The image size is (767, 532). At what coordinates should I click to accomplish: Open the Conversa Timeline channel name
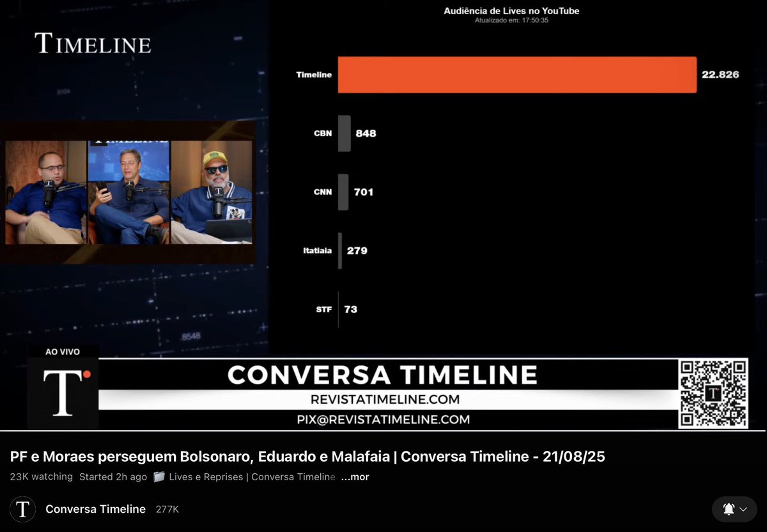(96, 509)
